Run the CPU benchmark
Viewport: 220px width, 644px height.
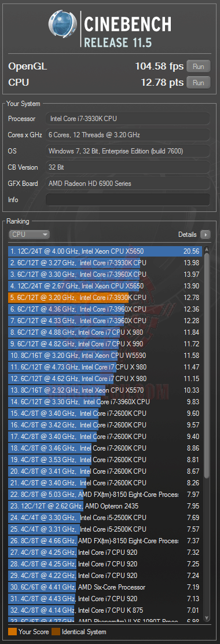coord(198,83)
